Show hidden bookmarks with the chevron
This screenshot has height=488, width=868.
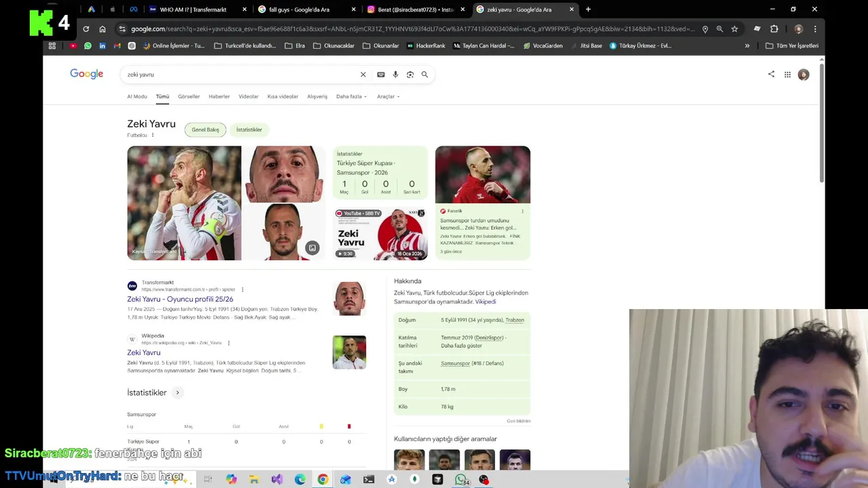(x=747, y=45)
